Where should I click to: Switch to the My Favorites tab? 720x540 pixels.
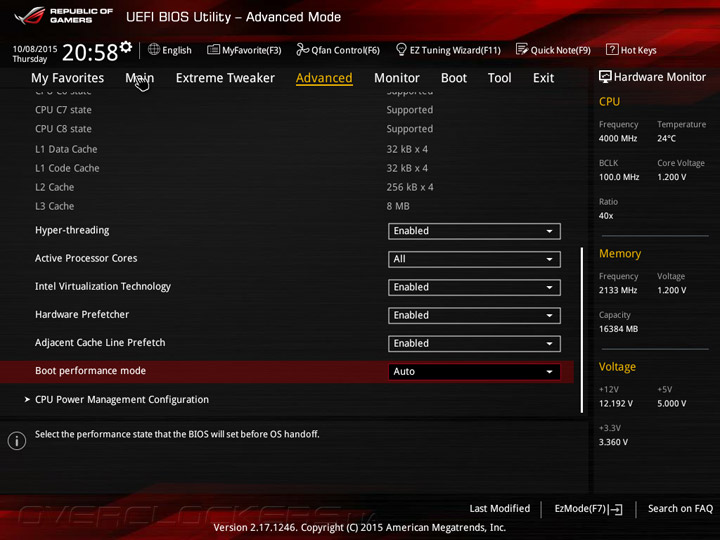coord(68,78)
